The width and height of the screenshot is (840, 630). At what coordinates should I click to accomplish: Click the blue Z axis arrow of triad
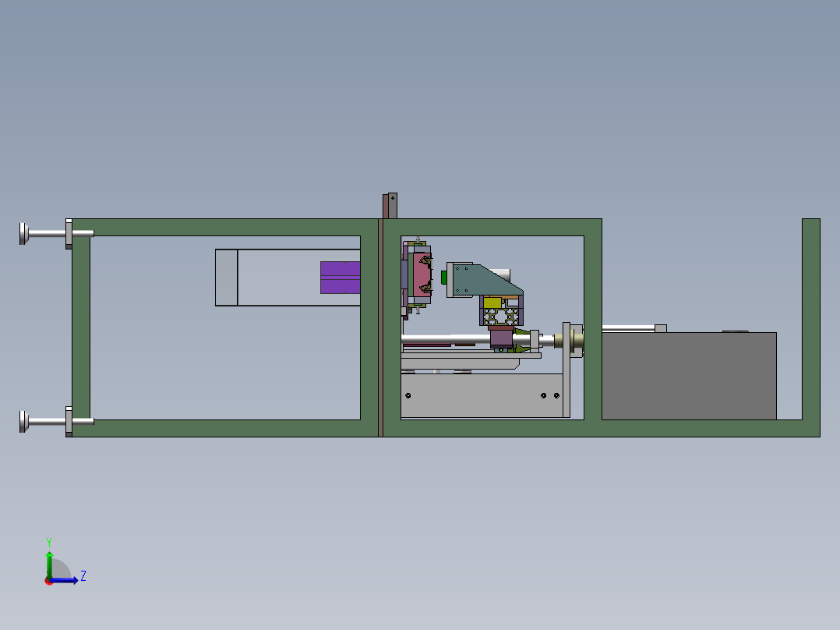64,580
